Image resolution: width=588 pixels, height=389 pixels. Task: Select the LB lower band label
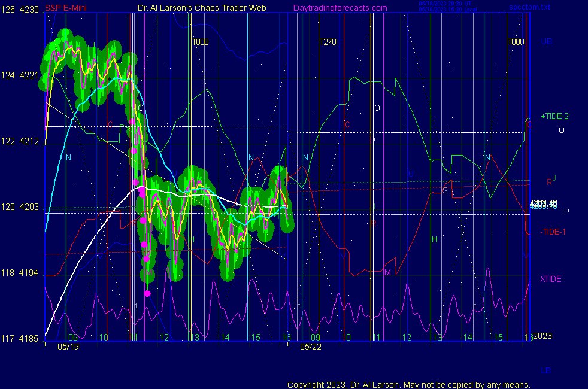pos(545,370)
